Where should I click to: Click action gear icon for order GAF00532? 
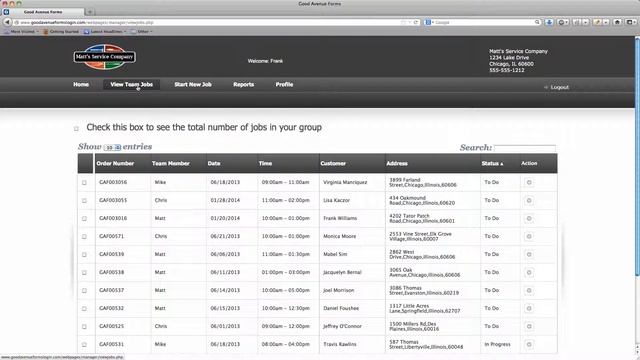(x=529, y=308)
